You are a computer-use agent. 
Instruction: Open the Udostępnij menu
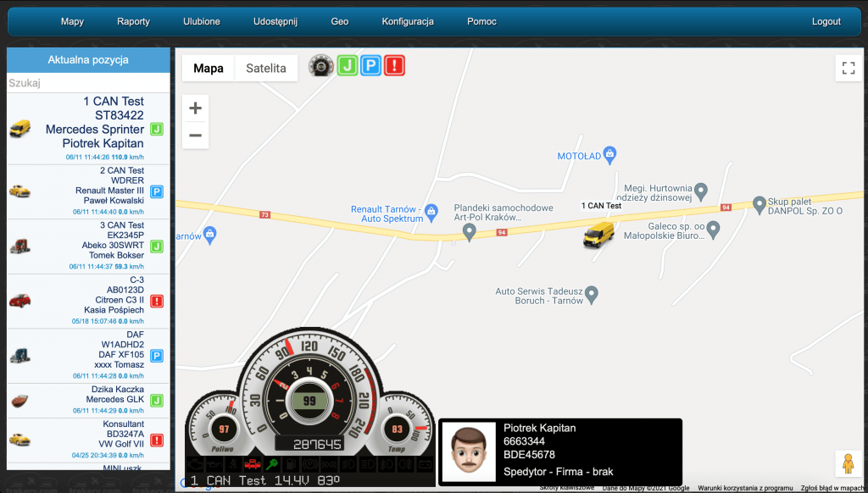[x=275, y=21]
